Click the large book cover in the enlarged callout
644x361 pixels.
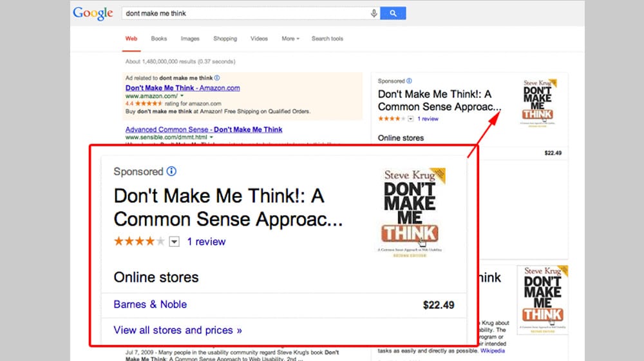pos(410,213)
